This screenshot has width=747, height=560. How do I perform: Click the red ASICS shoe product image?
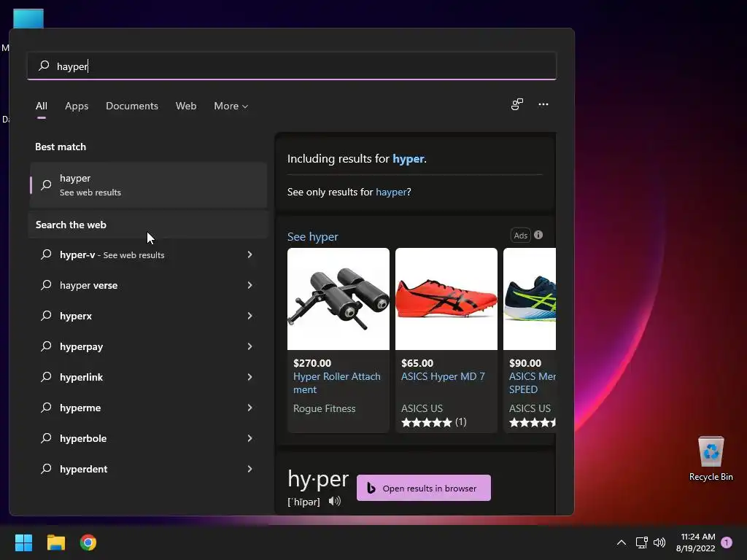click(x=446, y=299)
